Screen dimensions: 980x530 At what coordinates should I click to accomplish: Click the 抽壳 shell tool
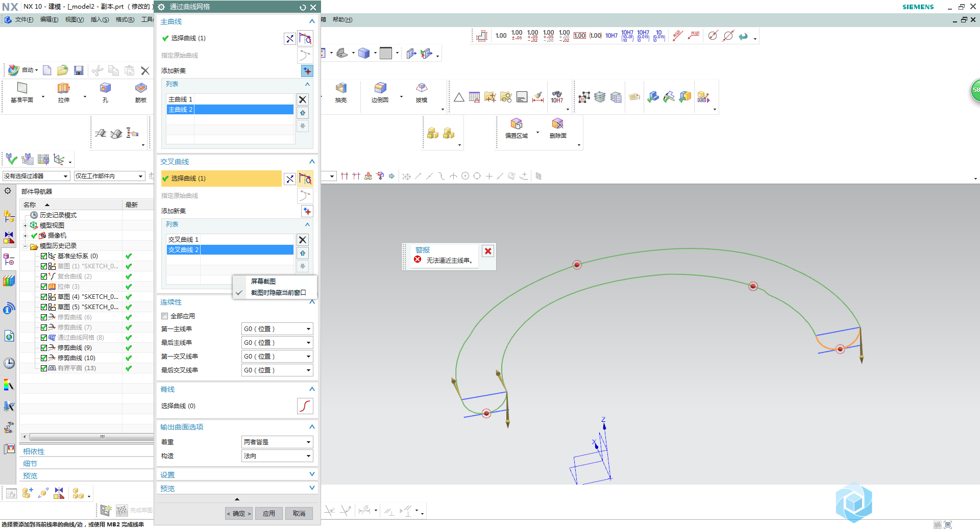(x=341, y=92)
